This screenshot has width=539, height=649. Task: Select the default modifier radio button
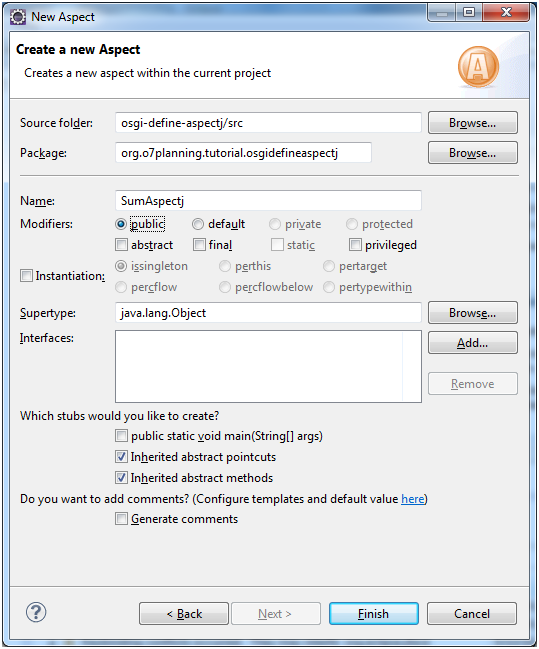198,224
